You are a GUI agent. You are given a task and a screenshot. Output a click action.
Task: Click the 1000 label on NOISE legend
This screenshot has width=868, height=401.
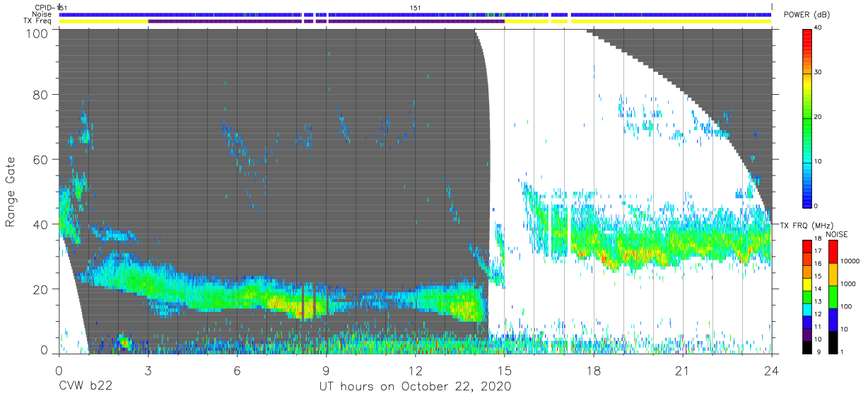click(848, 285)
